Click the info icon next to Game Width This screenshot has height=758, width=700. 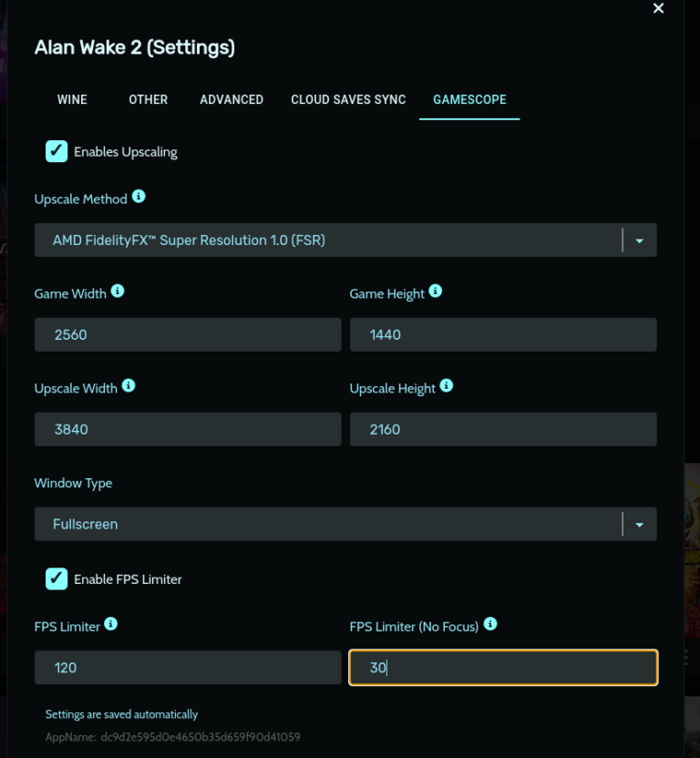click(116, 292)
